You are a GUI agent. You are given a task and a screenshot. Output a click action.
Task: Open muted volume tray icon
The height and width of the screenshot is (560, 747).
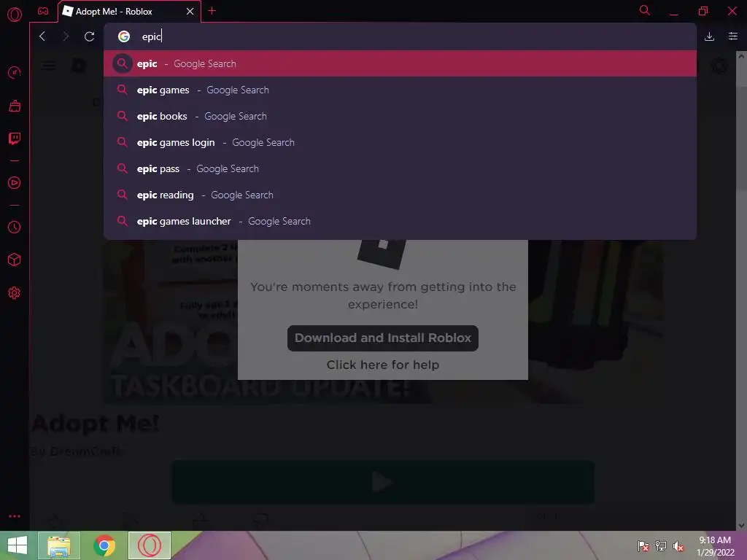pos(678,546)
